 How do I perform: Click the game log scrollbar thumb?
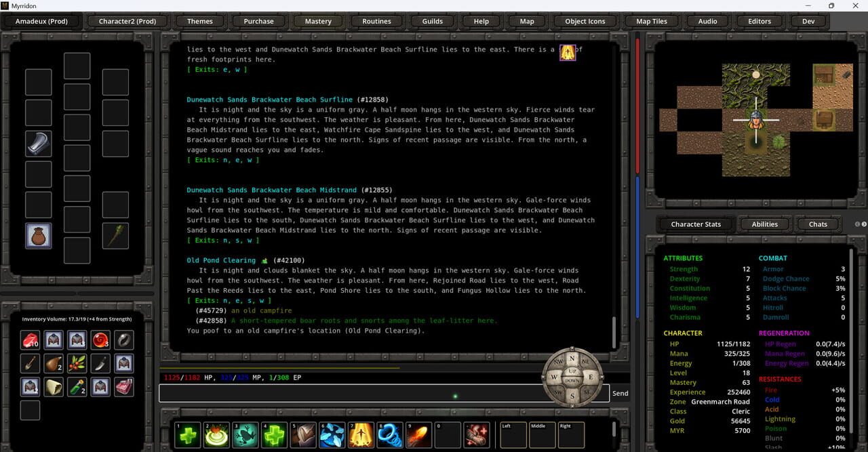615,331
